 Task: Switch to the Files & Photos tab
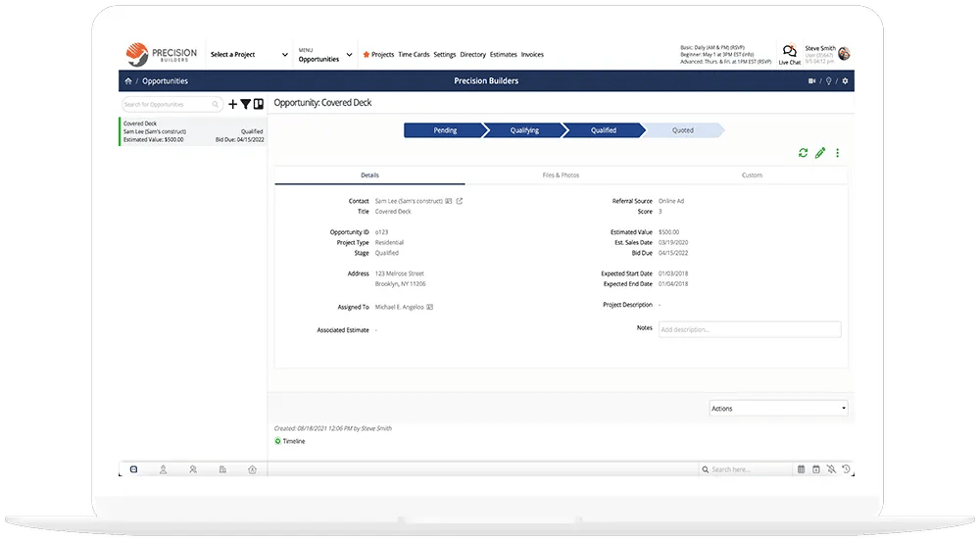tap(561, 175)
